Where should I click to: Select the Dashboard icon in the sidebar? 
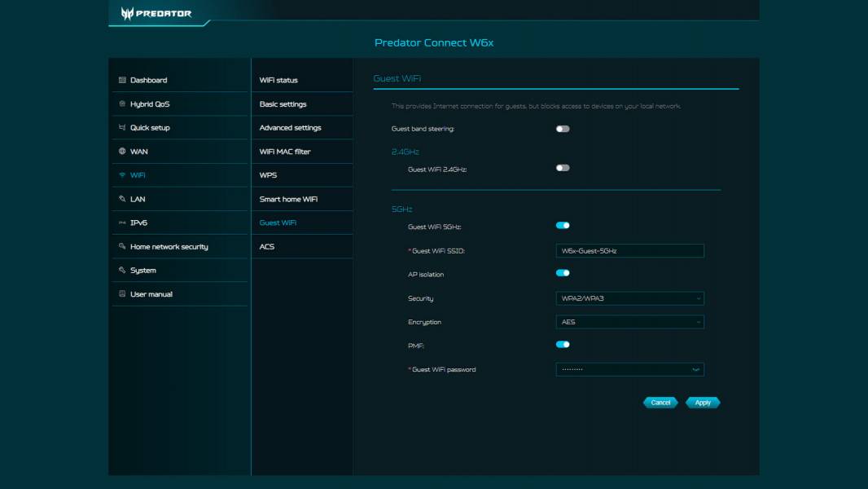[x=121, y=80]
